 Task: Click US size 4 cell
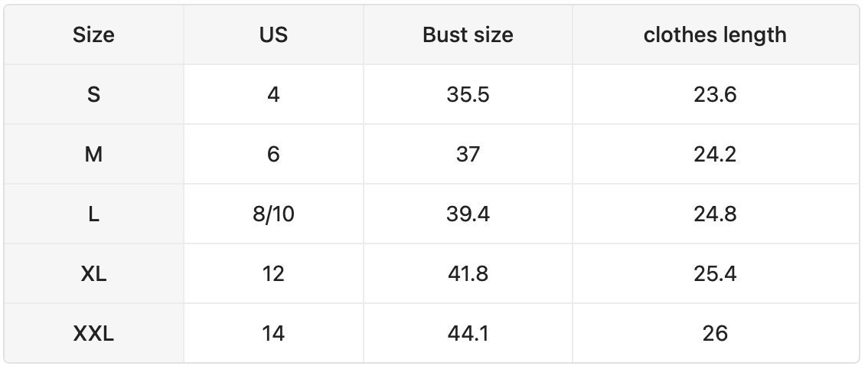(273, 94)
